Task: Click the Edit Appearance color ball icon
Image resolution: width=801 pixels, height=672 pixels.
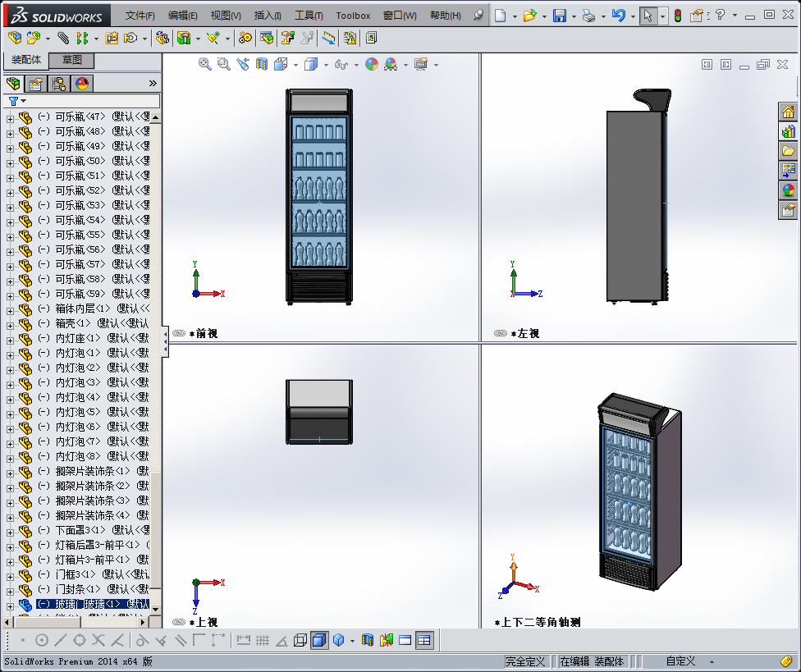Action: pyautogui.click(x=372, y=64)
